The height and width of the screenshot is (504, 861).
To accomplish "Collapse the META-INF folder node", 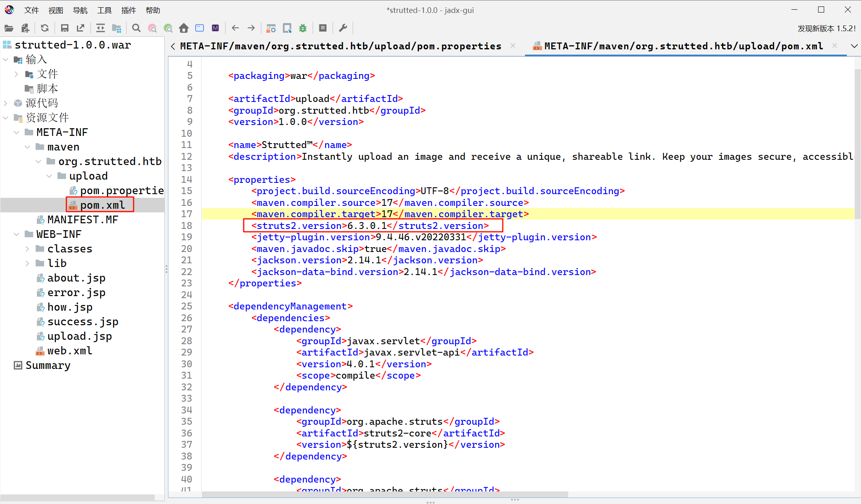I will pyautogui.click(x=16, y=132).
